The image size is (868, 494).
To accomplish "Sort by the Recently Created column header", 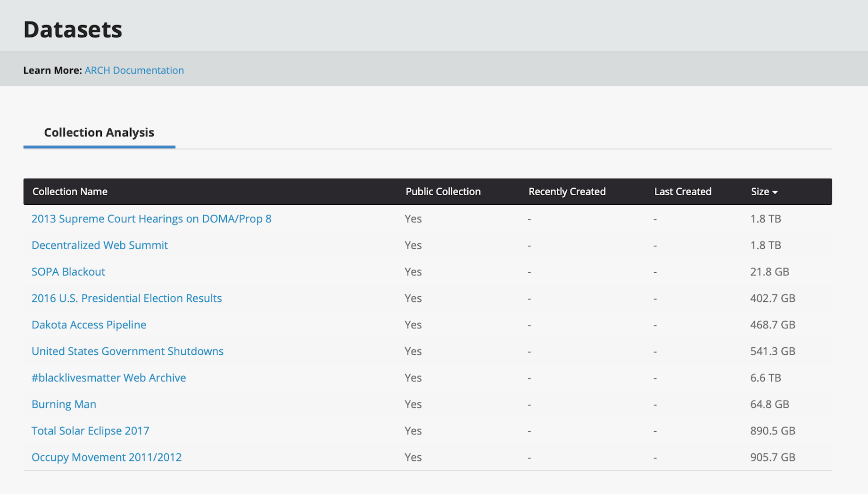I will click(x=567, y=192).
